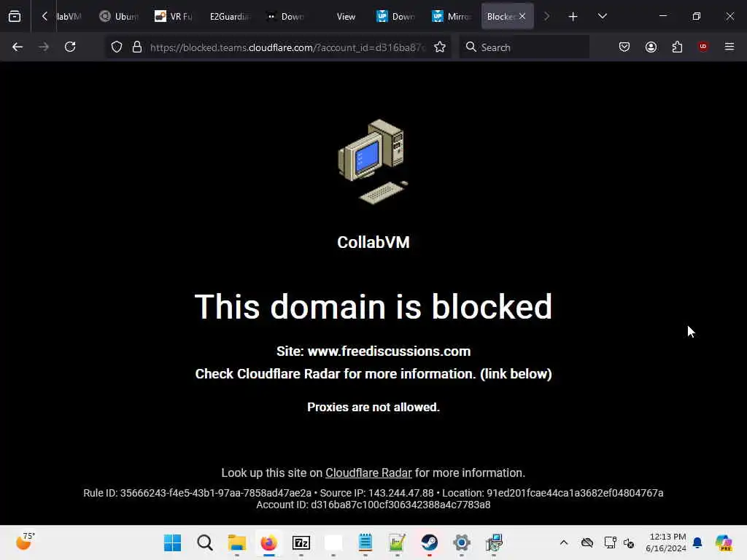Go back to the previous page
747x560 pixels.
point(18,47)
